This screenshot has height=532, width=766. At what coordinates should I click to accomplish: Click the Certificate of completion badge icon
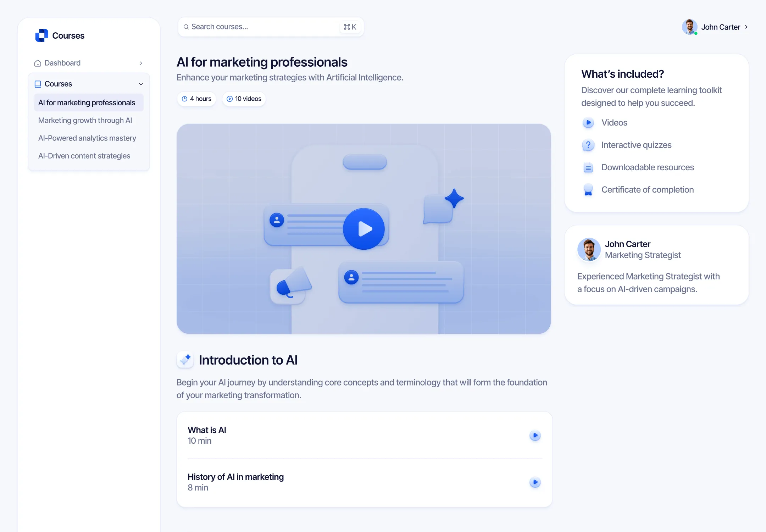coord(588,190)
